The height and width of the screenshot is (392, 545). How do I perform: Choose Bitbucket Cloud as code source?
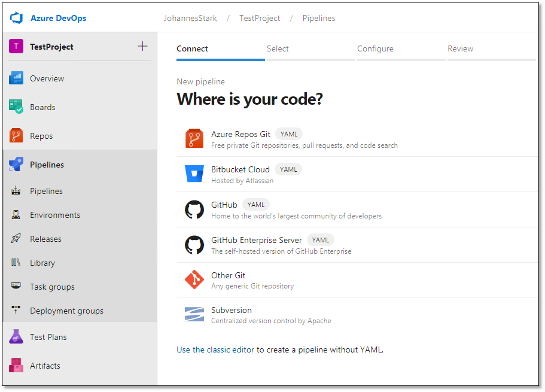point(357,174)
